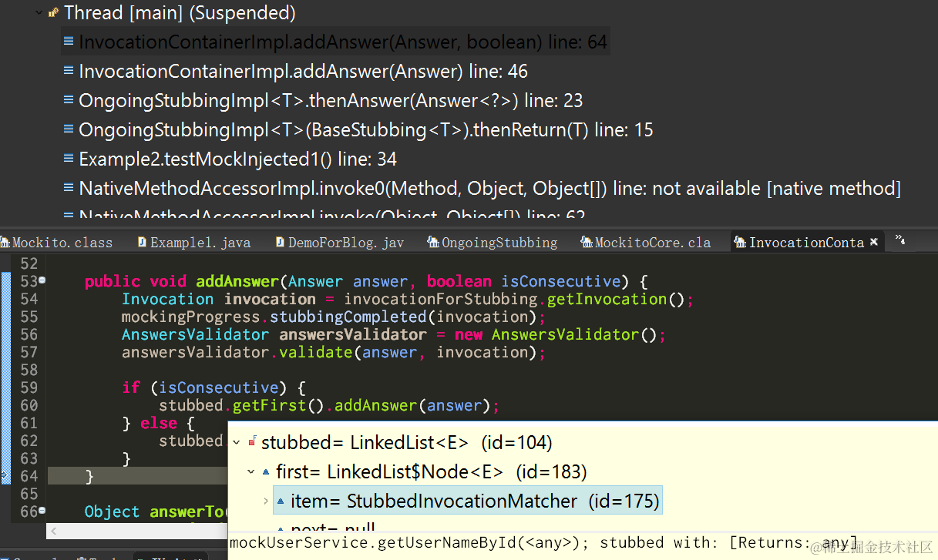Place cursor on stubbingCompleted in line 55
The image size is (938, 560).
pos(348,317)
